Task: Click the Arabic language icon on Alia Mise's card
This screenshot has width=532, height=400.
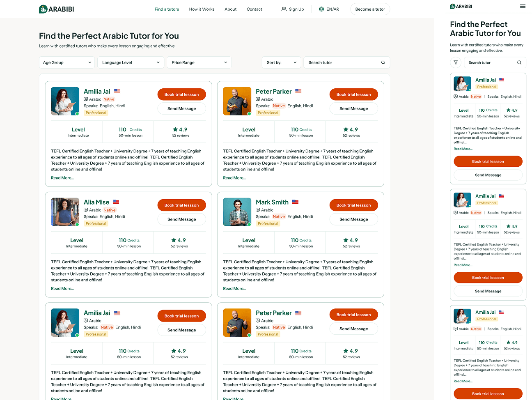Action: [86, 210]
